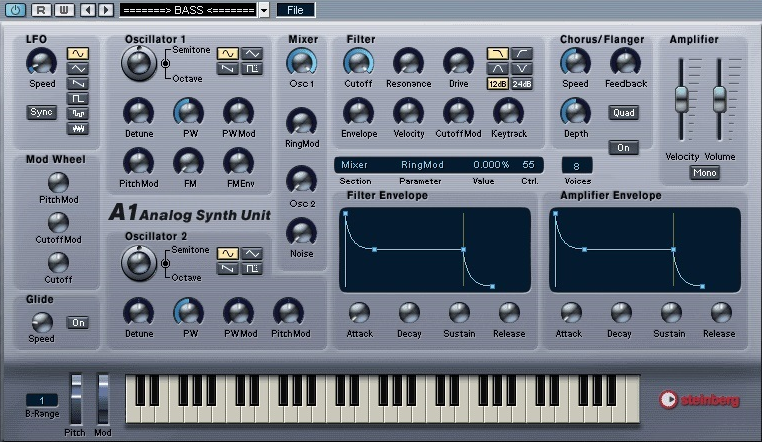Image resolution: width=762 pixels, height=442 pixels.
Task: Open the File menu
Action: tap(295, 10)
